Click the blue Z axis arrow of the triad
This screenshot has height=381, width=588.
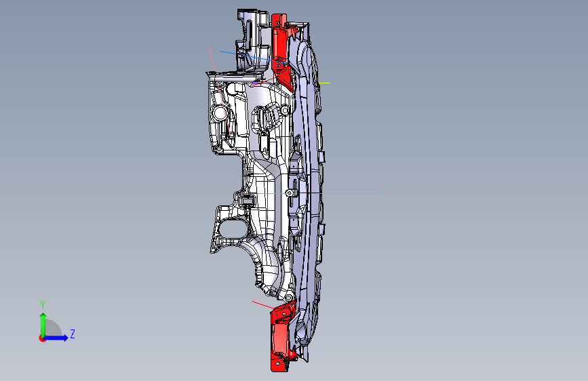pyautogui.click(x=56, y=338)
